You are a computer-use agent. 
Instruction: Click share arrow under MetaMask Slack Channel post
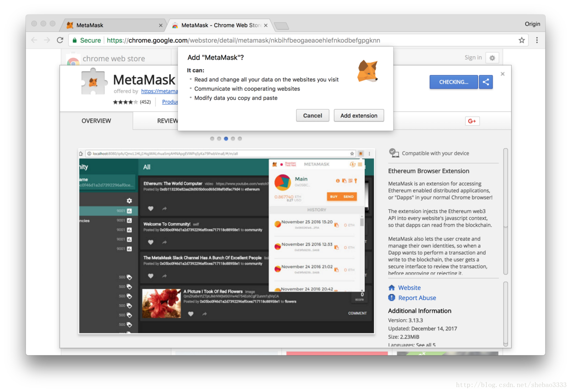coord(165,276)
